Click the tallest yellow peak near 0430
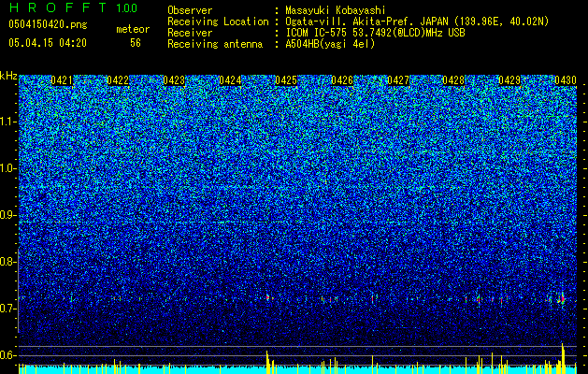The width and height of the screenshot is (588, 374). (x=563, y=358)
